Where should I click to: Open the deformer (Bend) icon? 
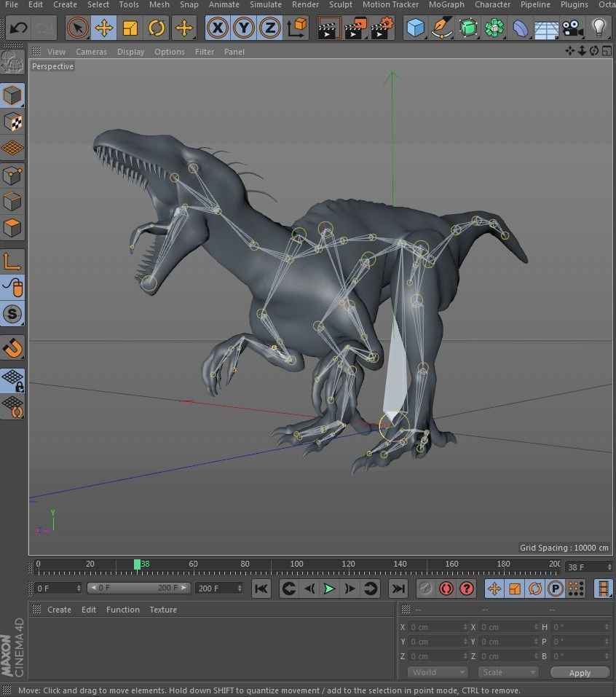tap(521, 28)
